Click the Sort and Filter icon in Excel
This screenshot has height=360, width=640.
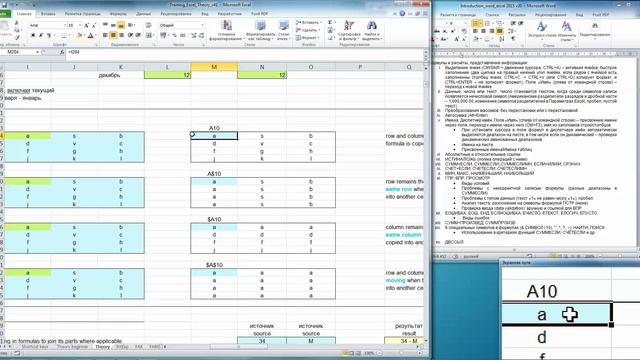[349, 30]
